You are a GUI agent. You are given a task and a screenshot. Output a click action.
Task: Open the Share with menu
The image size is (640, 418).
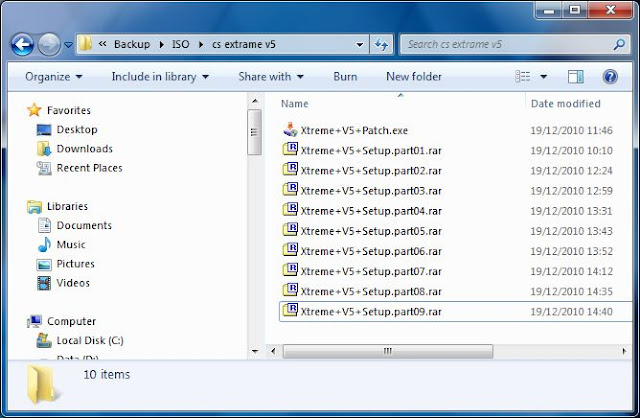[x=271, y=77]
